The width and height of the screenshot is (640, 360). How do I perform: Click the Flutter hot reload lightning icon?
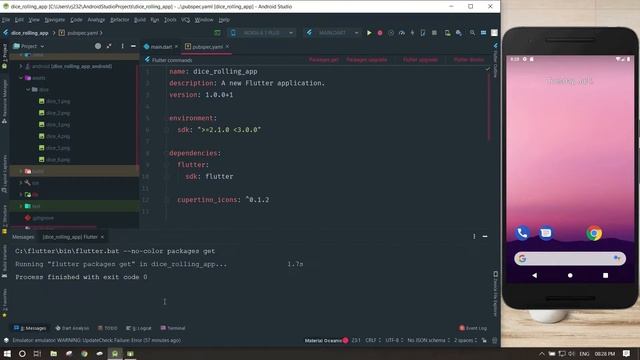412,33
